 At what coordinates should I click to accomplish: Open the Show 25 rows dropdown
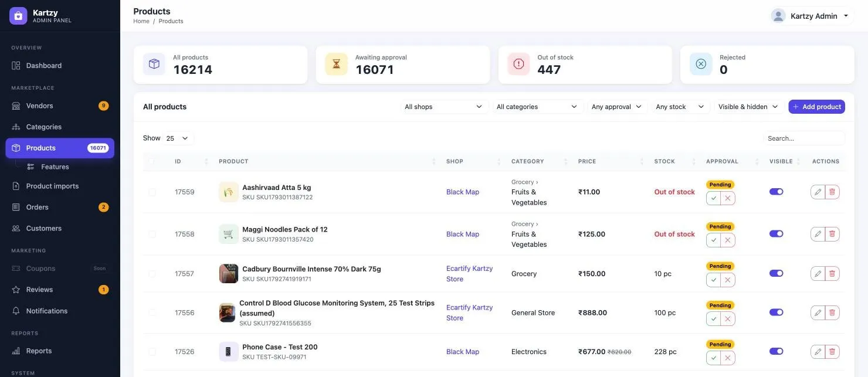coord(178,138)
